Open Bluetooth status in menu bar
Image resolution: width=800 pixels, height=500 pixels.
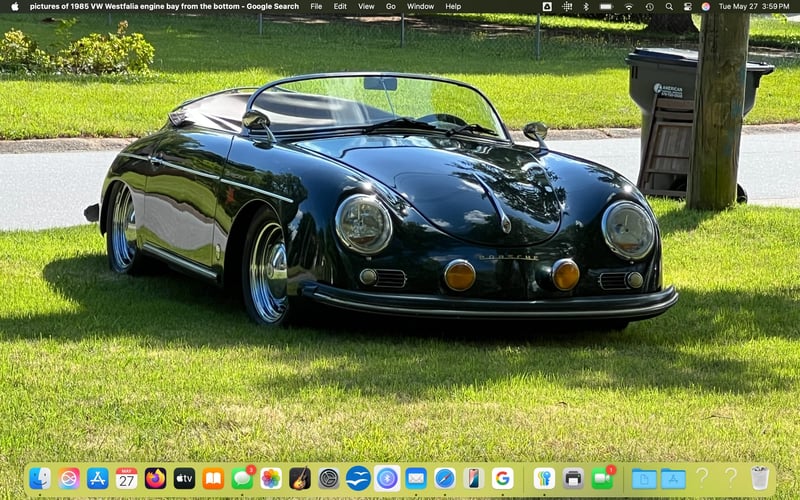pyautogui.click(x=586, y=7)
